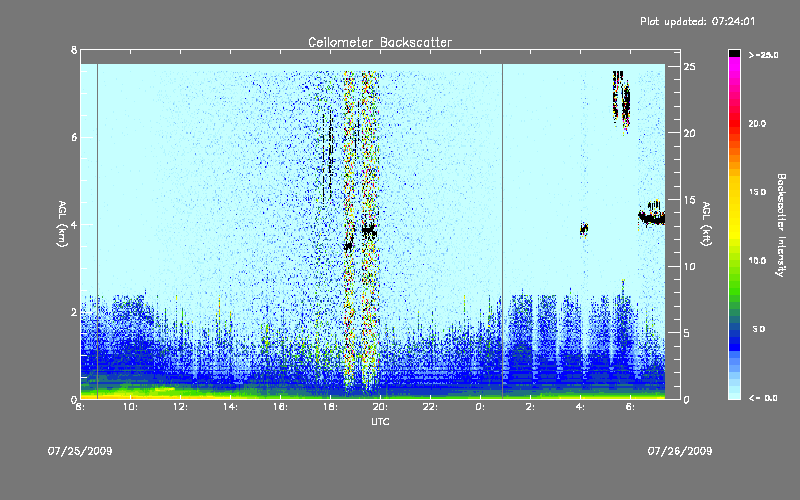Click the colorbar tick label 15.0
800x500 pixels.
[757, 192]
